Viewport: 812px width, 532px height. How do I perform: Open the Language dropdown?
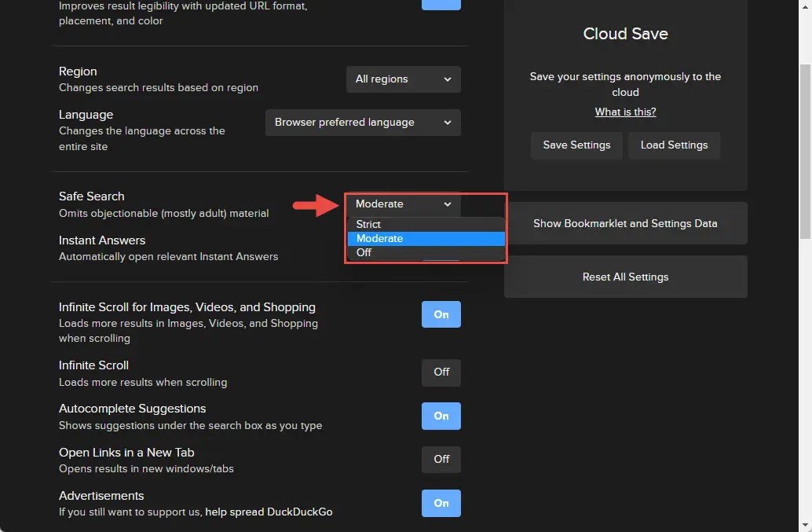[362, 122]
